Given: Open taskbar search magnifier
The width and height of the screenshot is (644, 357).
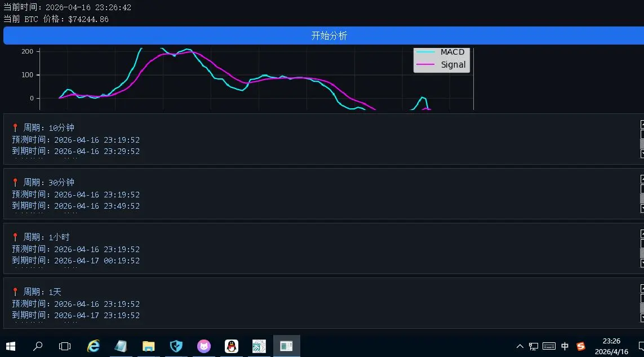Looking at the screenshot, I should [x=37, y=346].
